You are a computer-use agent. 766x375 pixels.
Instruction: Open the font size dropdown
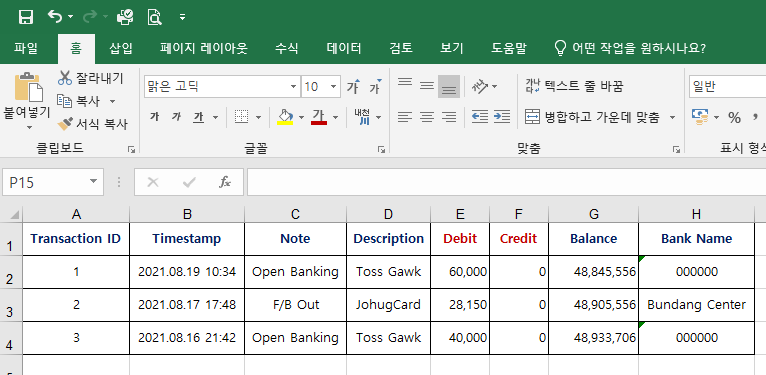333,87
